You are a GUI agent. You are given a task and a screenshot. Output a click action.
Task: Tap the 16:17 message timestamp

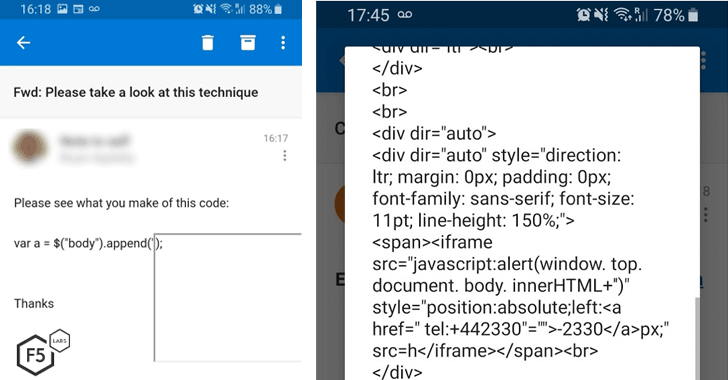coord(276,138)
